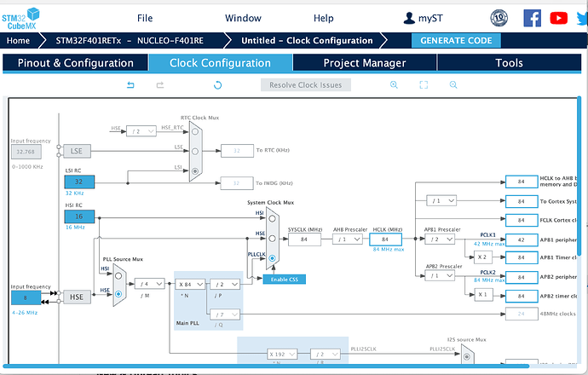Image resolution: width=588 pixels, height=375 pixels.
Task: Select HSE_RTC in RTC Clock Mux
Action: pos(195,131)
